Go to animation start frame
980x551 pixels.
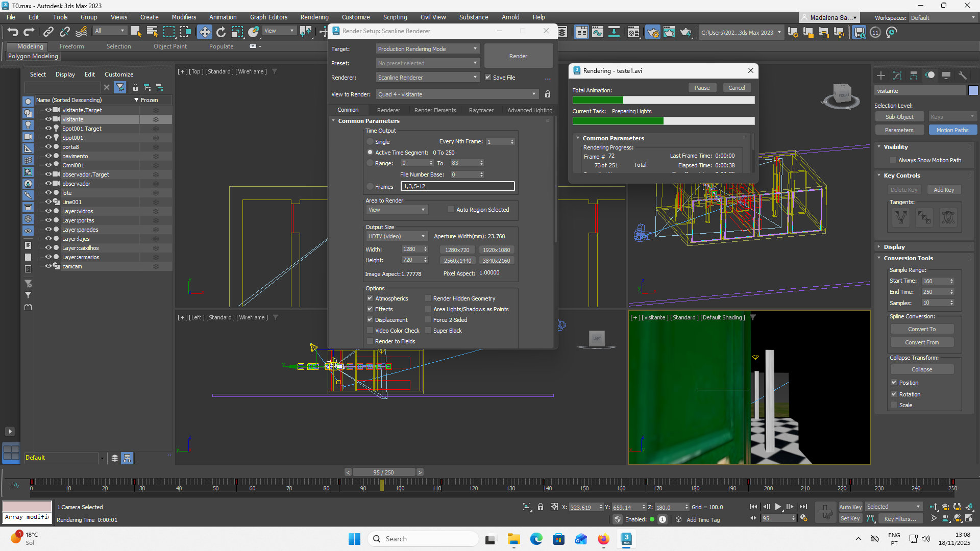(x=753, y=507)
